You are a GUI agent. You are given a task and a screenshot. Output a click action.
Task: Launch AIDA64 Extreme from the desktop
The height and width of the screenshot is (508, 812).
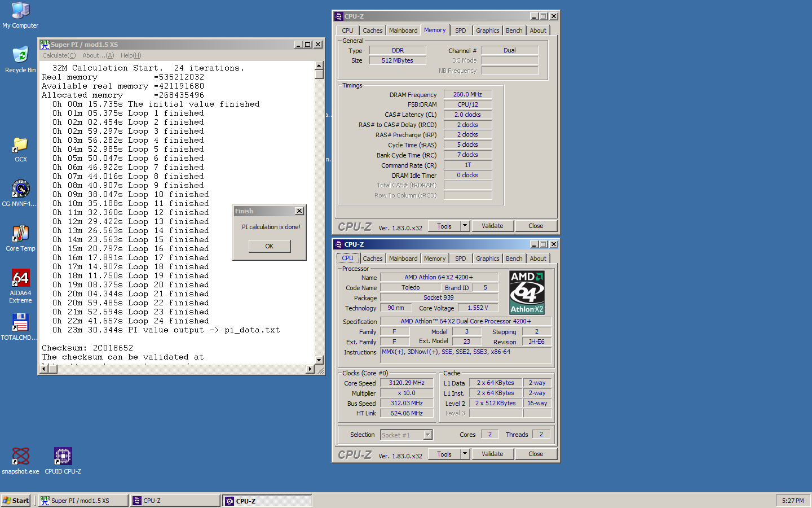[20, 286]
